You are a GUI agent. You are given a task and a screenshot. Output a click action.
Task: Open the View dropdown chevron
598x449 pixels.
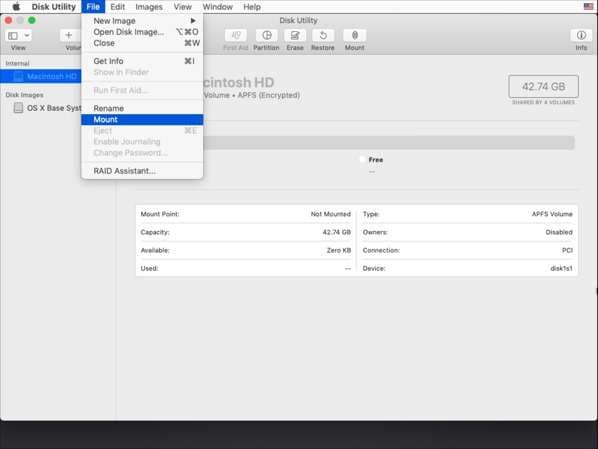pyautogui.click(x=27, y=36)
